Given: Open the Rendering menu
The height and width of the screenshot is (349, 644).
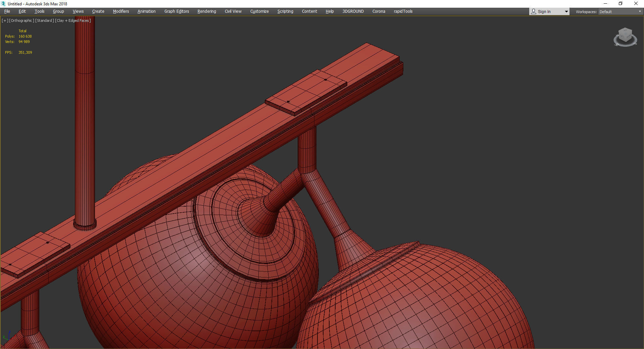Looking at the screenshot, I should (207, 11).
